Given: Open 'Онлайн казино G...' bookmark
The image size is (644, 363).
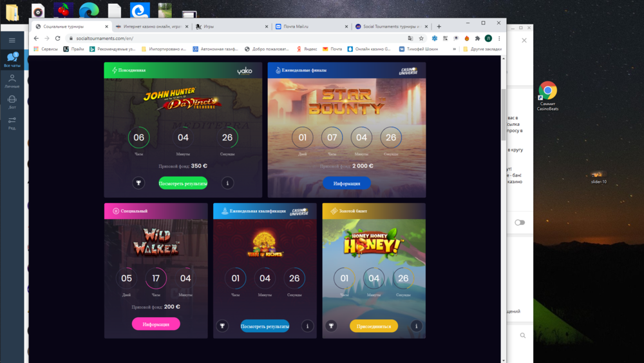Looking at the screenshot, I should [369, 49].
